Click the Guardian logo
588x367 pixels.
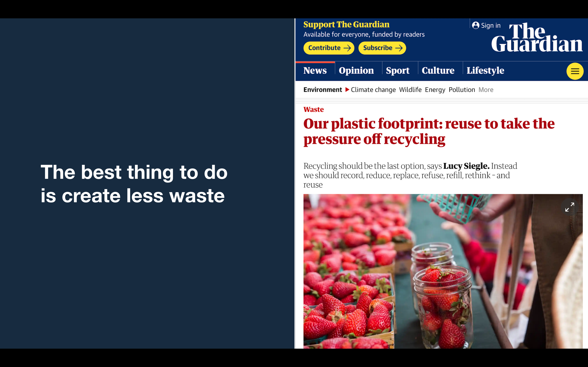click(x=537, y=37)
